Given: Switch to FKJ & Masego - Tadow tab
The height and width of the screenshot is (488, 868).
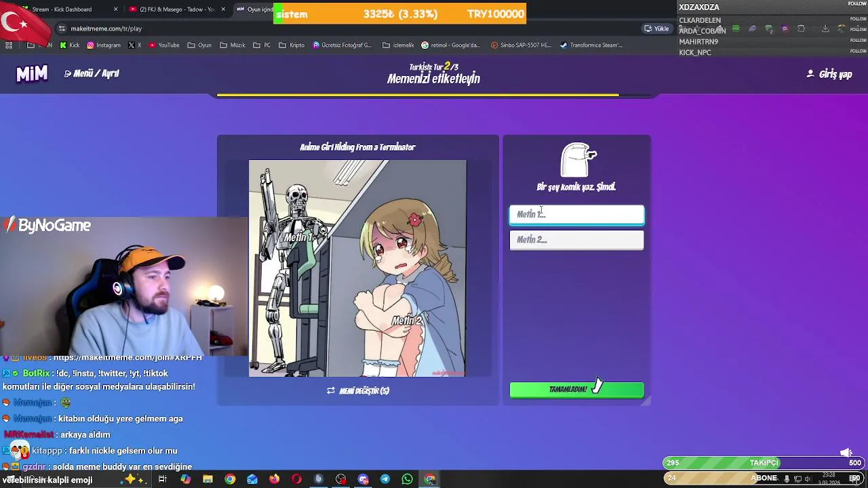Looking at the screenshot, I should tap(176, 9).
